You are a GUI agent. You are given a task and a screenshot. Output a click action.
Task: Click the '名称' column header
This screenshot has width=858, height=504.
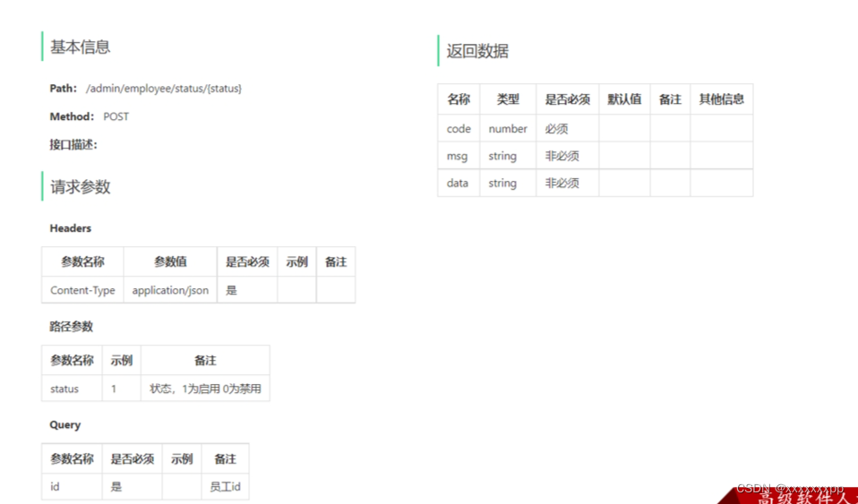coord(459,99)
